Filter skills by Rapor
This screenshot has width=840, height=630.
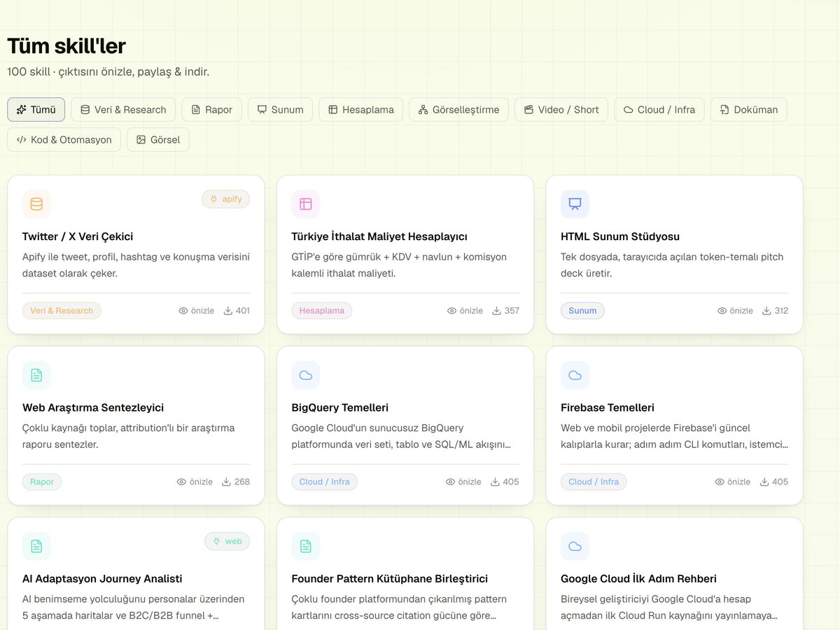coord(211,109)
